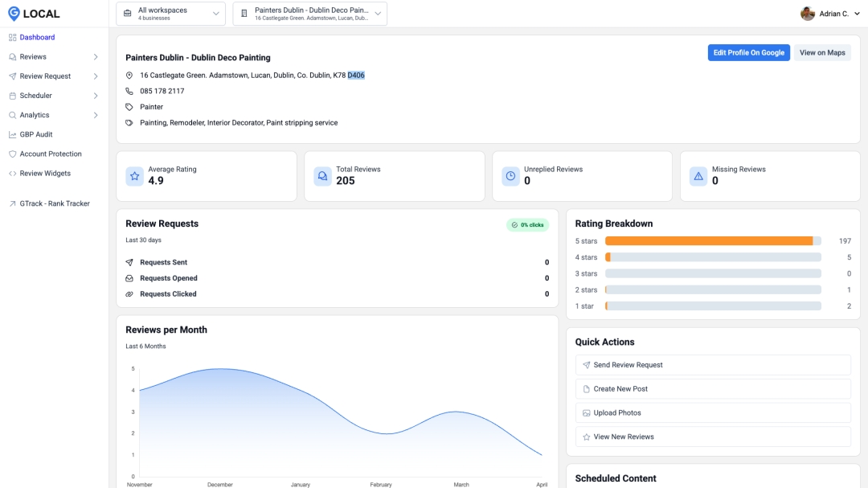Click the Average Rating star icon
Screen dimensions: 868x488
click(x=135, y=176)
